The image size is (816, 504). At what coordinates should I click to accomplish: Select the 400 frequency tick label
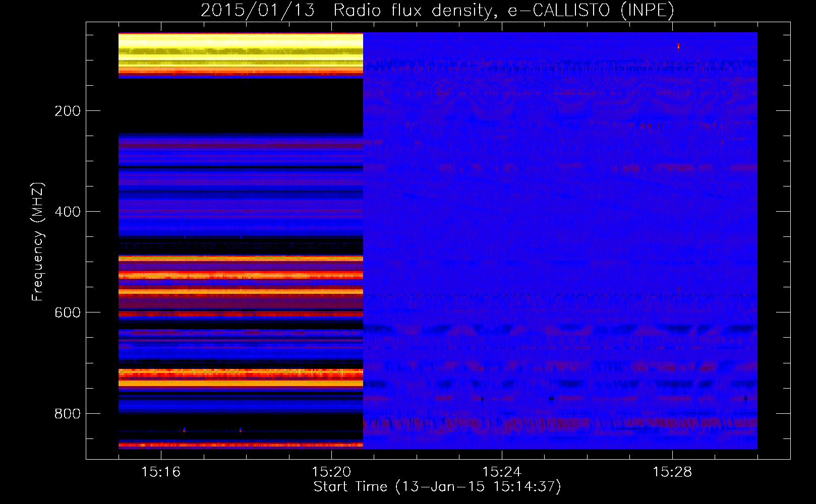(x=68, y=212)
